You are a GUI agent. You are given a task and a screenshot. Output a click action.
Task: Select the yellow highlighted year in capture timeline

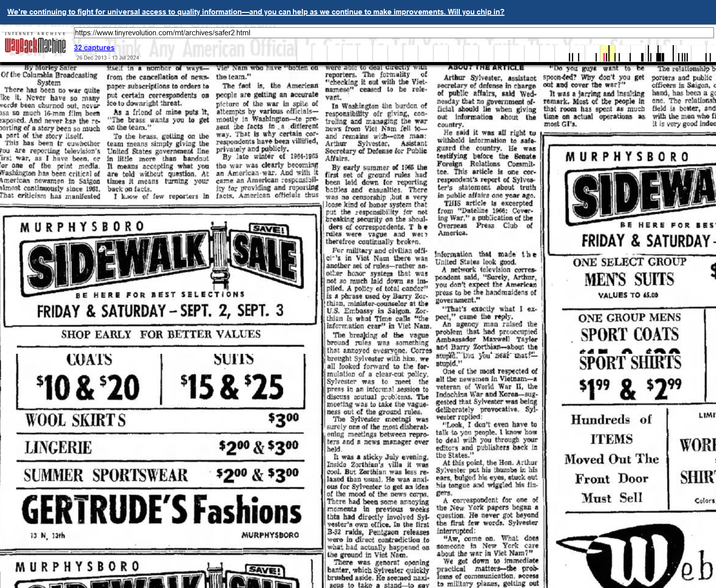click(x=607, y=53)
